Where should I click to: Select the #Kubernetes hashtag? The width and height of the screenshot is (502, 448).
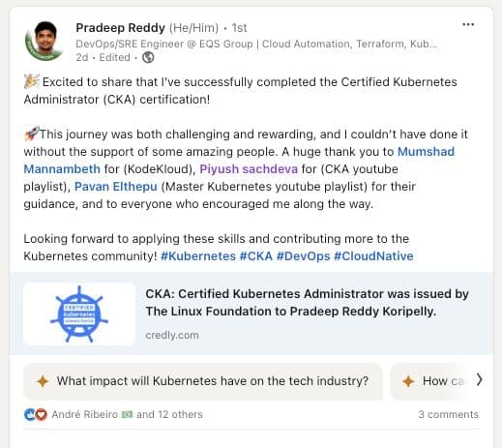pyautogui.click(x=198, y=256)
